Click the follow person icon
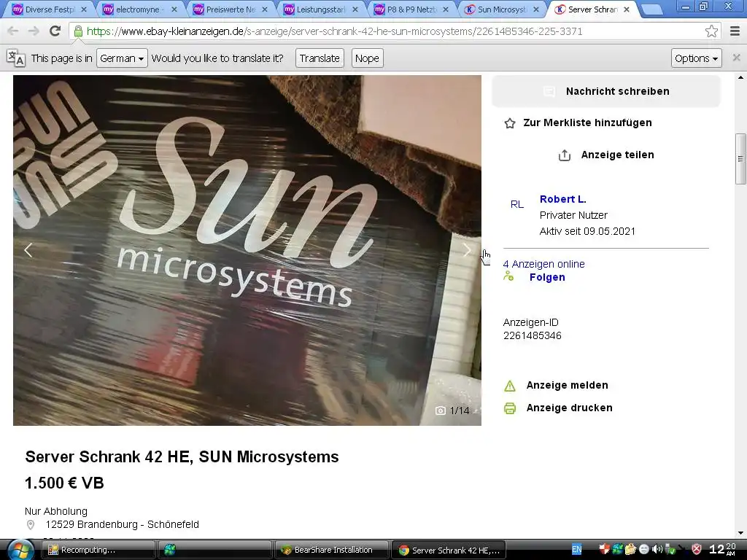 (x=508, y=276)
